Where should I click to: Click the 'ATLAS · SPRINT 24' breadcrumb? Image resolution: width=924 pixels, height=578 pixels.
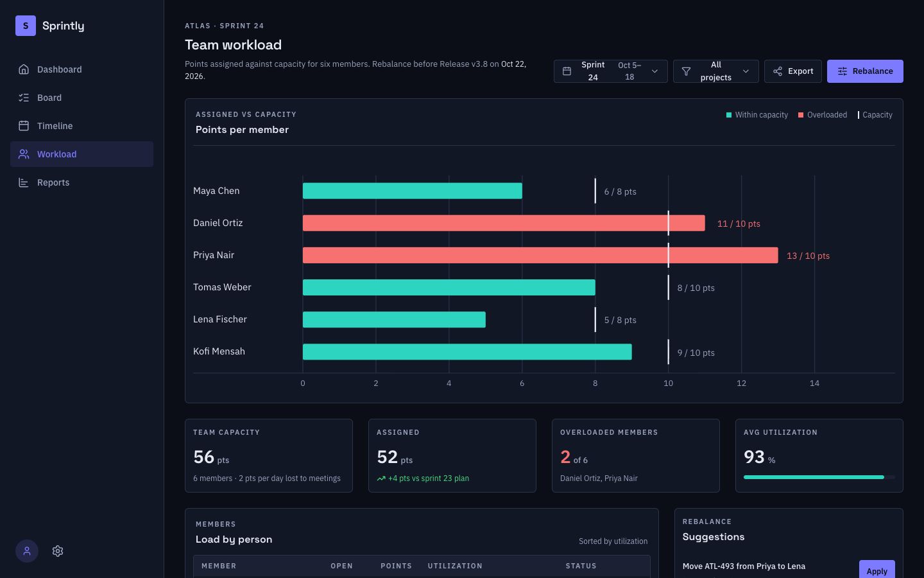tap(224, 26)
